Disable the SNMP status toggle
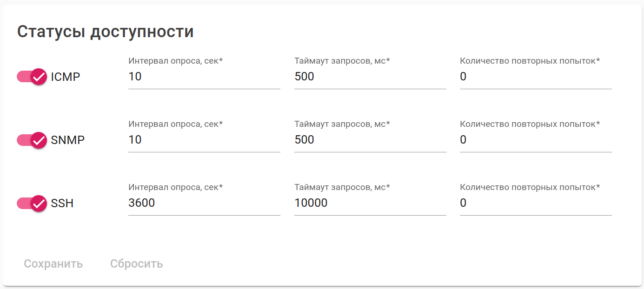Screen dimensions: 644x289 point(32,140)
